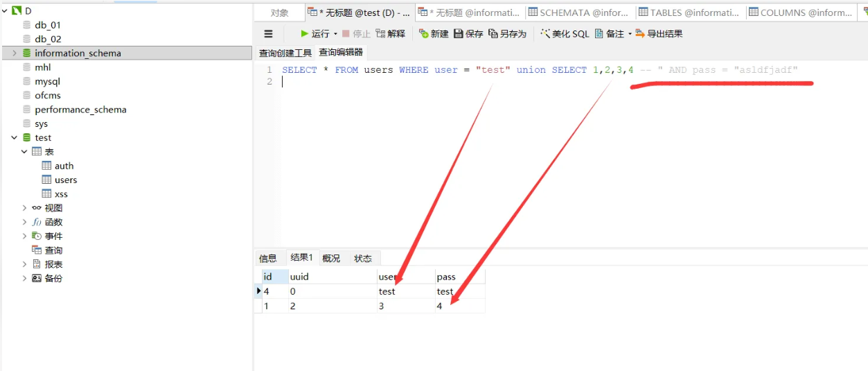
Task: Click the id cell containing 1
Action: [275, 306]
